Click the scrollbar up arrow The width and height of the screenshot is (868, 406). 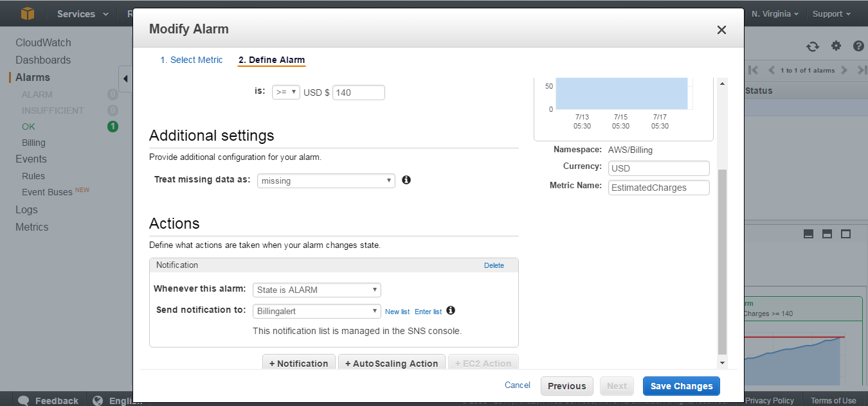722,84
